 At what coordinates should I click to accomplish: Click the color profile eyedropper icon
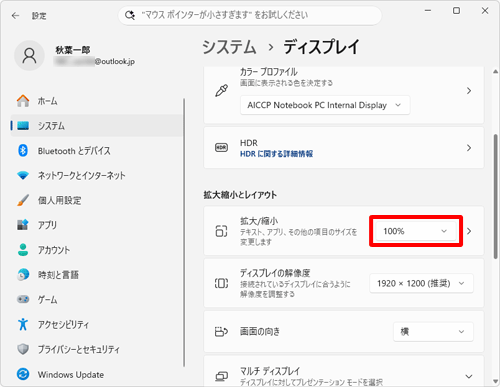222,90
